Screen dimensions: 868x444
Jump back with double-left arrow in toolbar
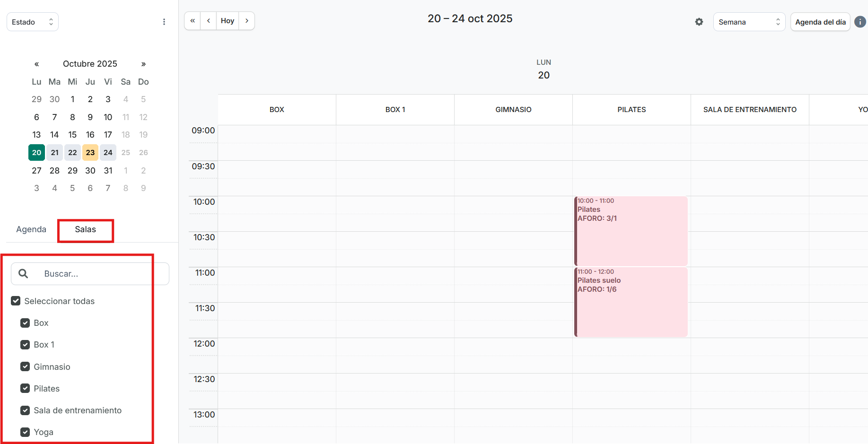point(193,21)
